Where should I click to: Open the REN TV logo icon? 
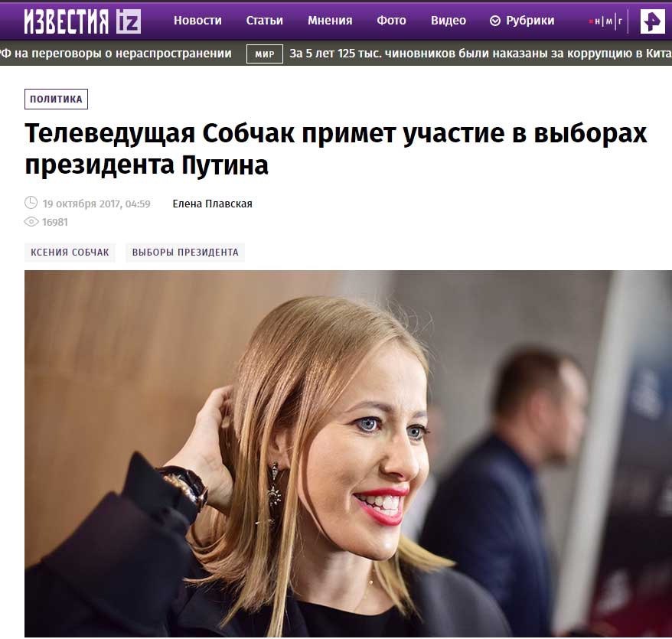(x=652, y=21)
